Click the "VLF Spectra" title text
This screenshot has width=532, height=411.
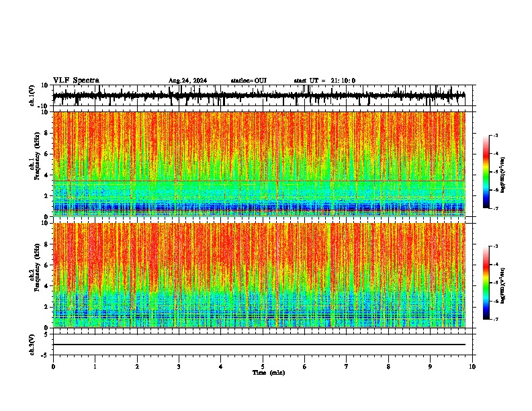click(76, 81)
